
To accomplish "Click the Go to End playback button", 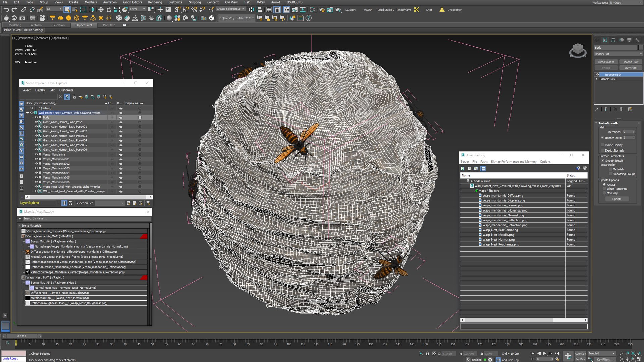I will point(557,353).
